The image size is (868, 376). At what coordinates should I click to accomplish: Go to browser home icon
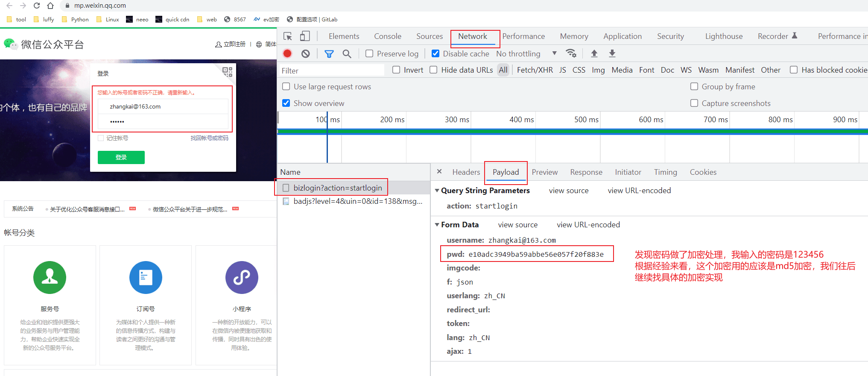50,6
